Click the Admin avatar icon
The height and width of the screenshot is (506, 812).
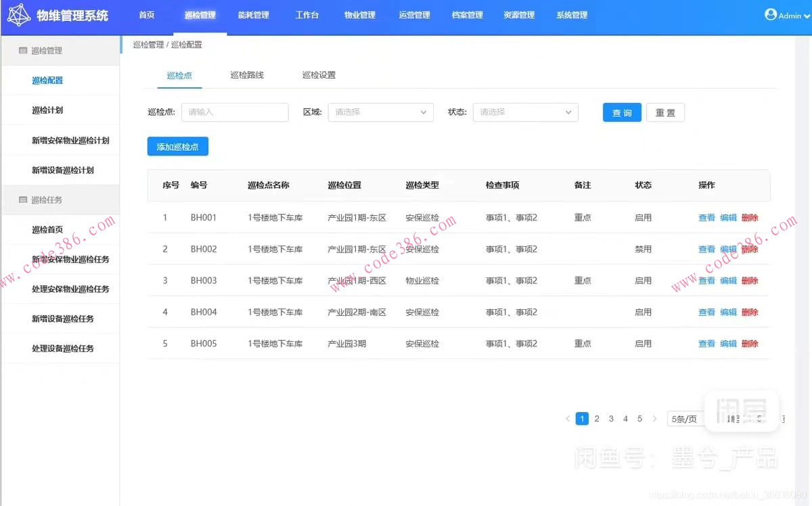click(772, 14)
